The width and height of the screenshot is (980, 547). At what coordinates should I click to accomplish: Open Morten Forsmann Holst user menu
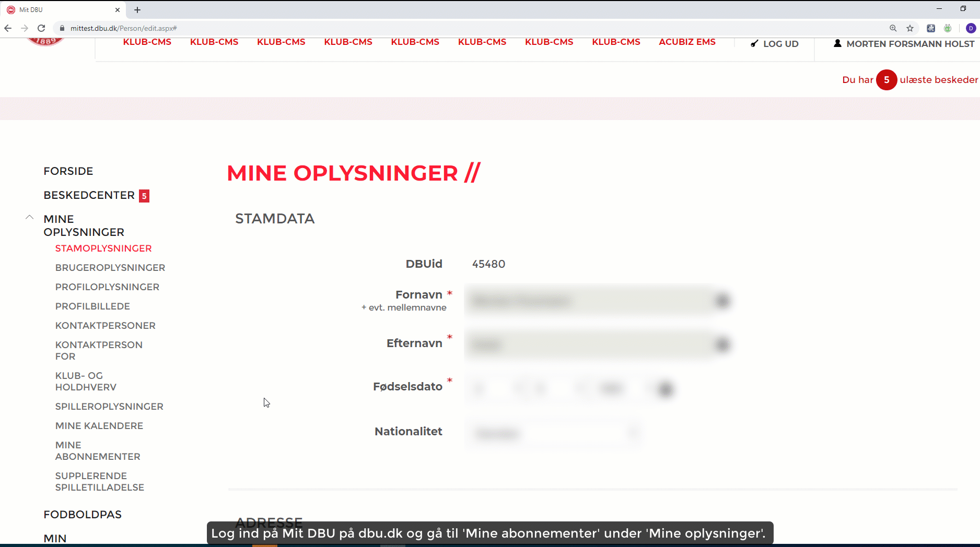[x=904, y=44]
